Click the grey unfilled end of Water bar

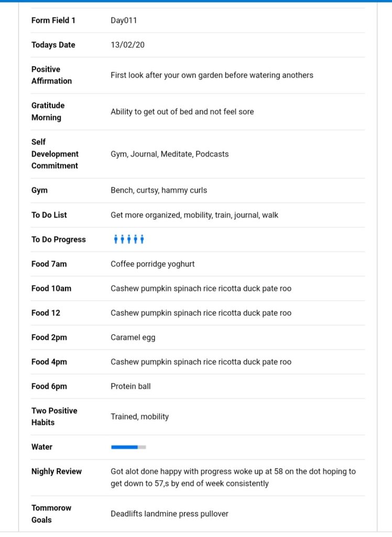point(142,447)
